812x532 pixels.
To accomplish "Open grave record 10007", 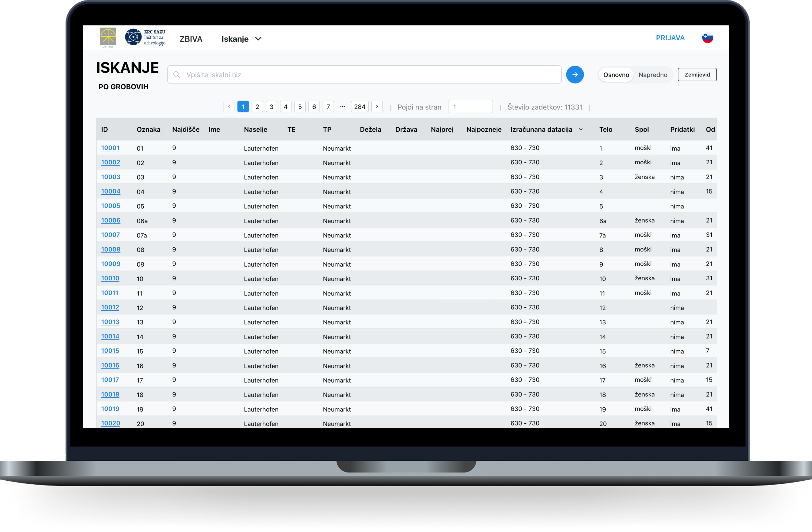I will (110, 235).
